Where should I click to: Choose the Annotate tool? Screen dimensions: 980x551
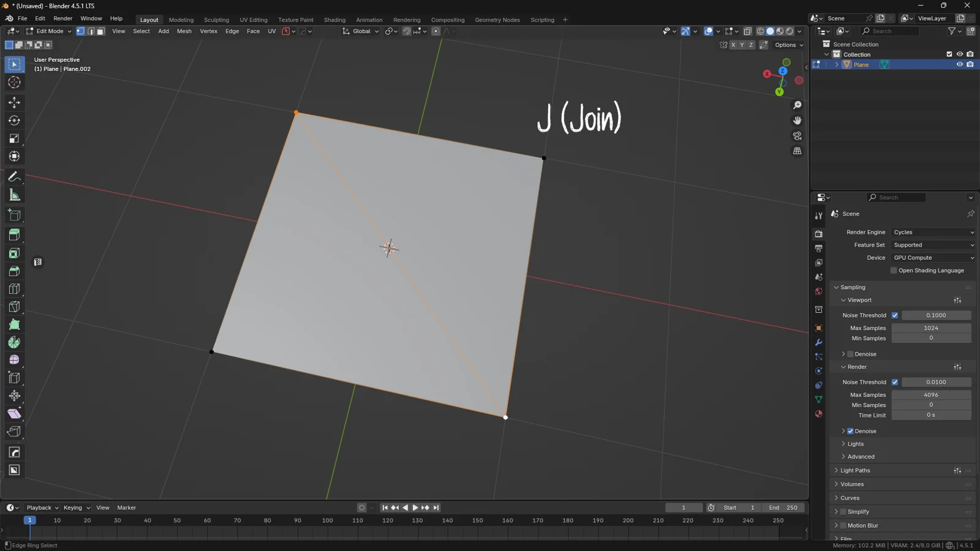(x=14, y=177)
